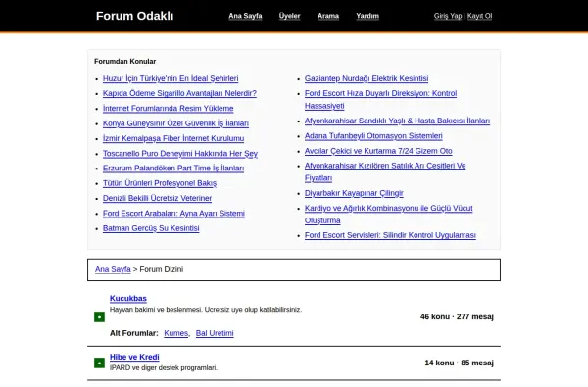Open Toscanello Puro Deneyimi Hakkında Her Şey
The height and width of the screenshot is (387, 588).
pyautogui.click(x=180, y=153)
